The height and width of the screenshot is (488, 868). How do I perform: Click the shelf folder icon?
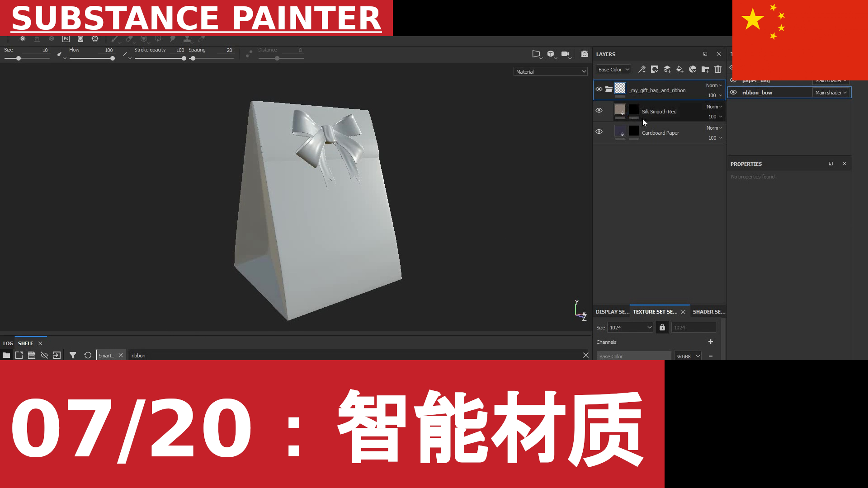point(6,356)
